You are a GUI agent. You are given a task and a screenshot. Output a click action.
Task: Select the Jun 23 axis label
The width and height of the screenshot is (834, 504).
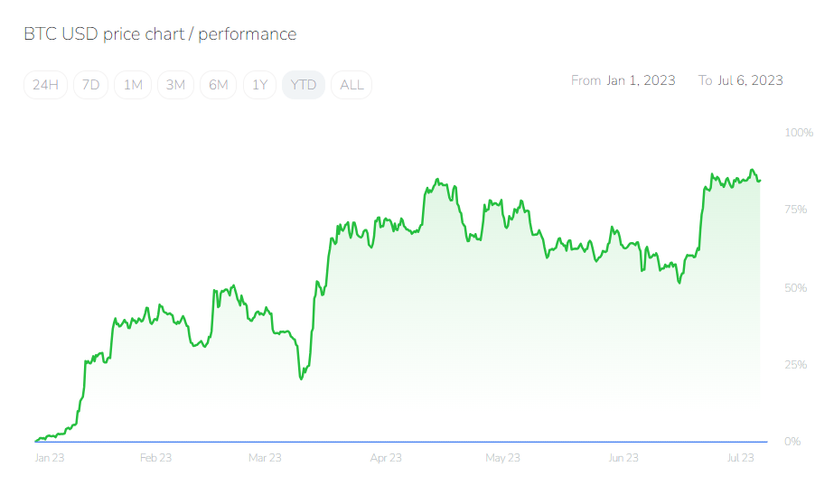tap(623, 458)
